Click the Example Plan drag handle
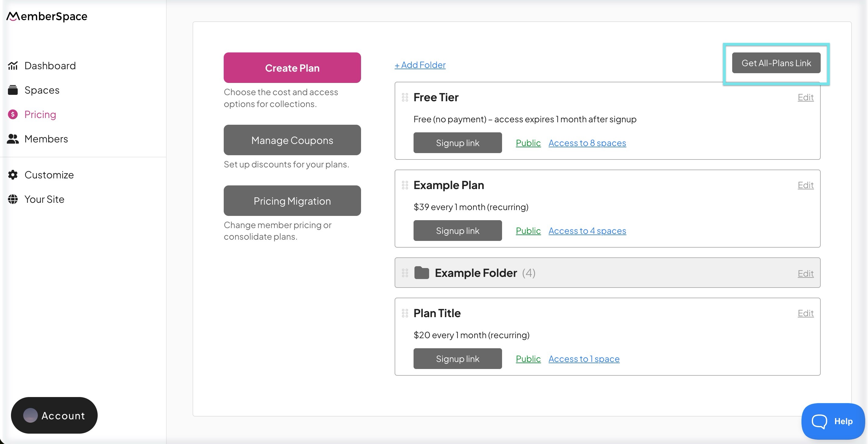The image size is (868, 444). [405, 185]
